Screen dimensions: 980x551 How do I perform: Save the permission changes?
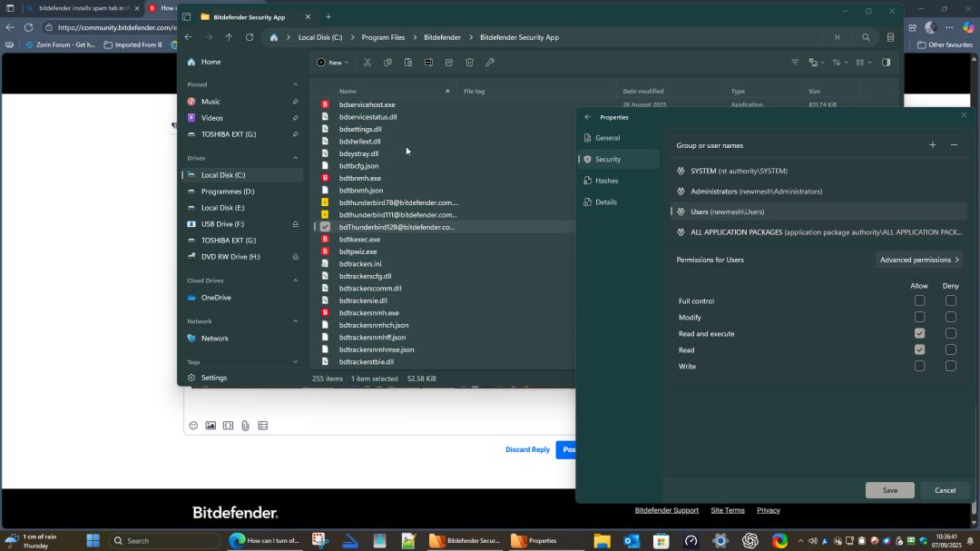[x=890, y=490]
